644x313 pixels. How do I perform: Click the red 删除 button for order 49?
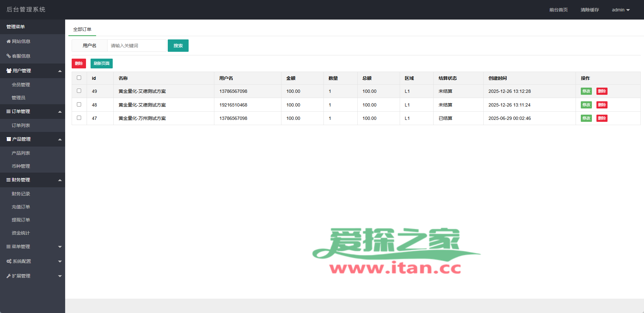pyautogui.click(x=602, y=91)
